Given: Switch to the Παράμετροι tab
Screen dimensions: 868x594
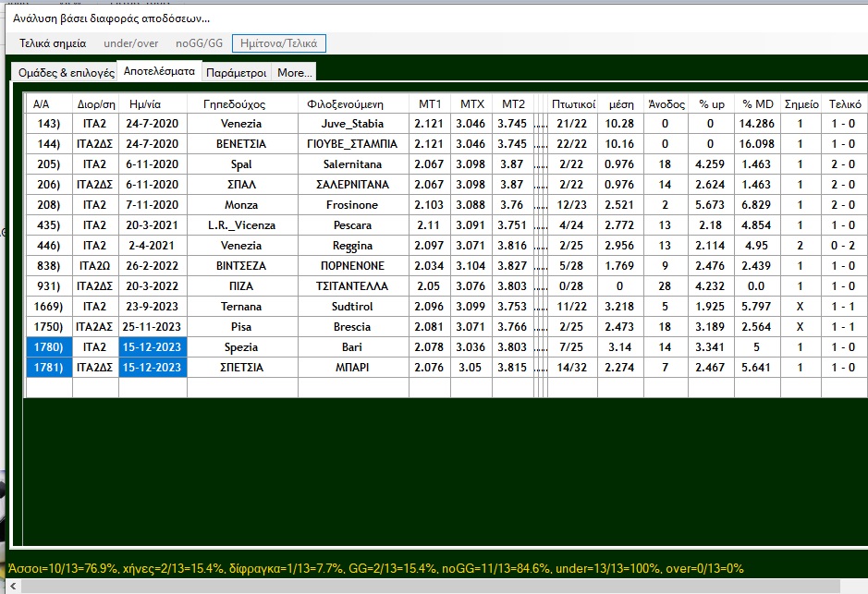Looking at the screenshot, I should (237, 72).
